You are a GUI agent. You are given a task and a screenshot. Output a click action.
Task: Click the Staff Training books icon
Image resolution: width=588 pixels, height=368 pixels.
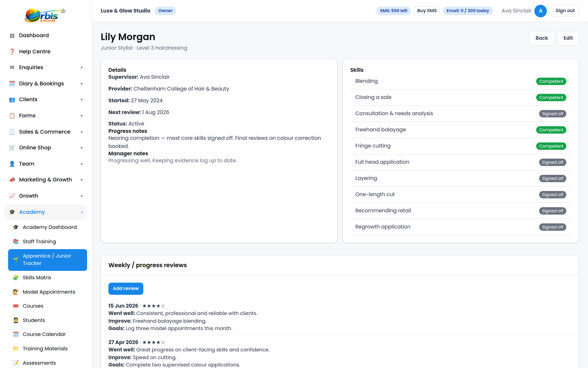(x=16, y=241)
